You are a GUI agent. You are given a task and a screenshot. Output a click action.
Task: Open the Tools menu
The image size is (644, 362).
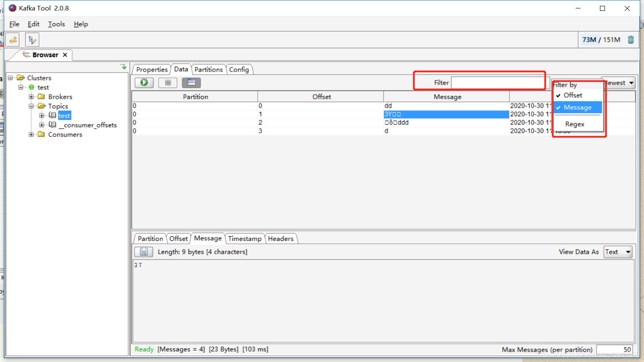(56, 24)
